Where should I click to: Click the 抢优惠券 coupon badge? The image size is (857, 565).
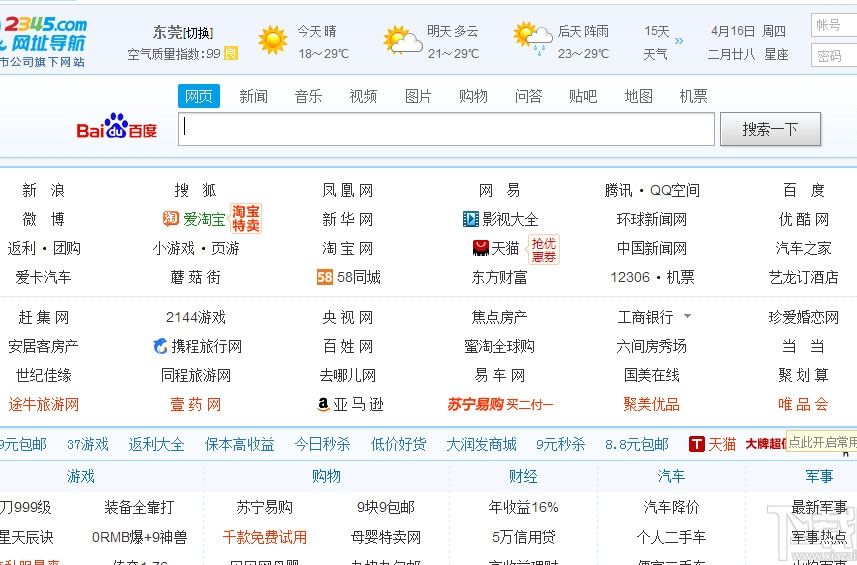(x=544, y=249)
